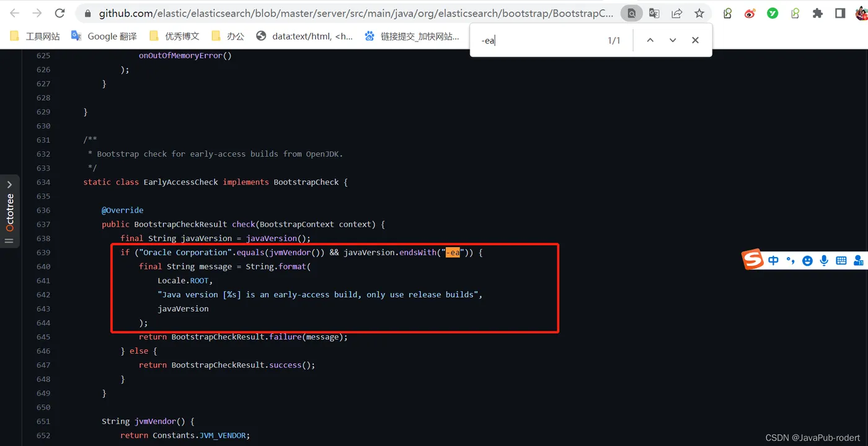Select line number 639
The height and width of the screenshot is (446, 868).
43,253
